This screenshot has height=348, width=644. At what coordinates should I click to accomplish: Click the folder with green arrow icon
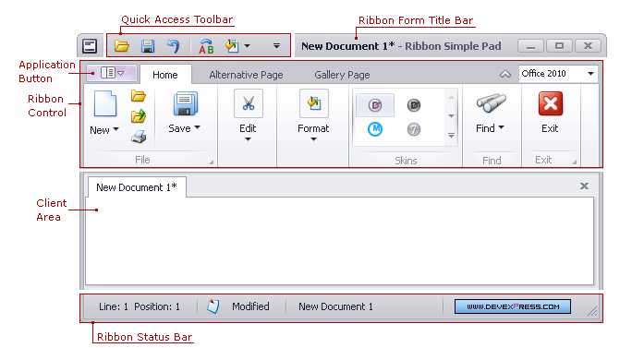[x=139, y=116]
